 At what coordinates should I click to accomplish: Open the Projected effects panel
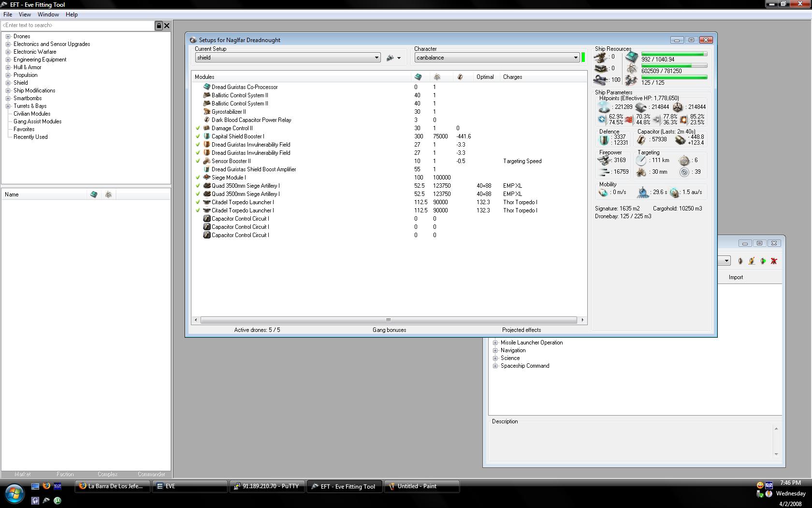(522, 330)
